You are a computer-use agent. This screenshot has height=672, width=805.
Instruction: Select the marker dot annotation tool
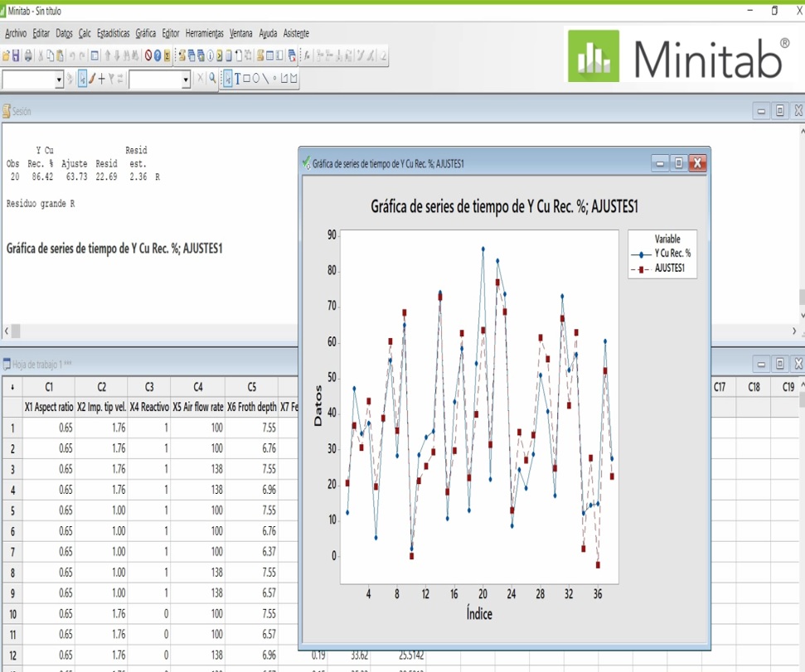(x=274, y=79)
